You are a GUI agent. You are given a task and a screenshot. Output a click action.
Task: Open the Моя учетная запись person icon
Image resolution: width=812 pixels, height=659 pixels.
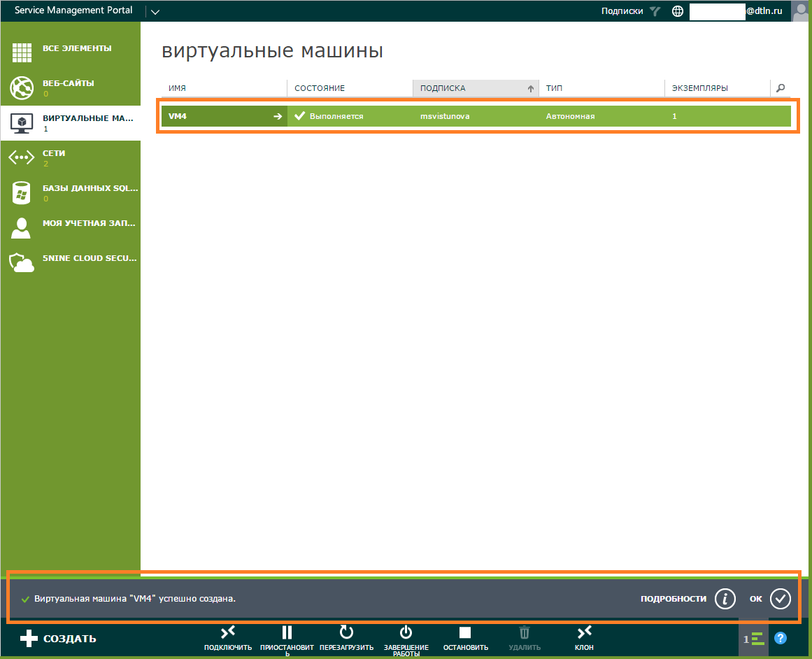pos(20,227)
